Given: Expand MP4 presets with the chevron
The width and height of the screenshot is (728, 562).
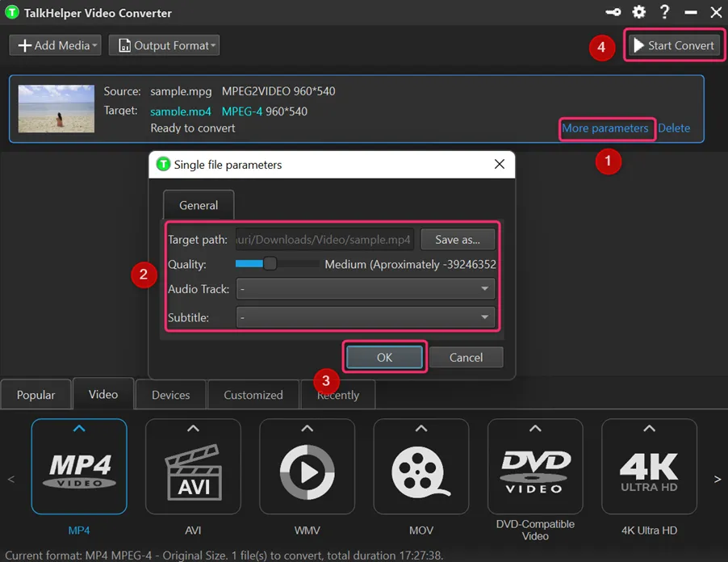Looking at the screenshot, I should coord(79,428).
